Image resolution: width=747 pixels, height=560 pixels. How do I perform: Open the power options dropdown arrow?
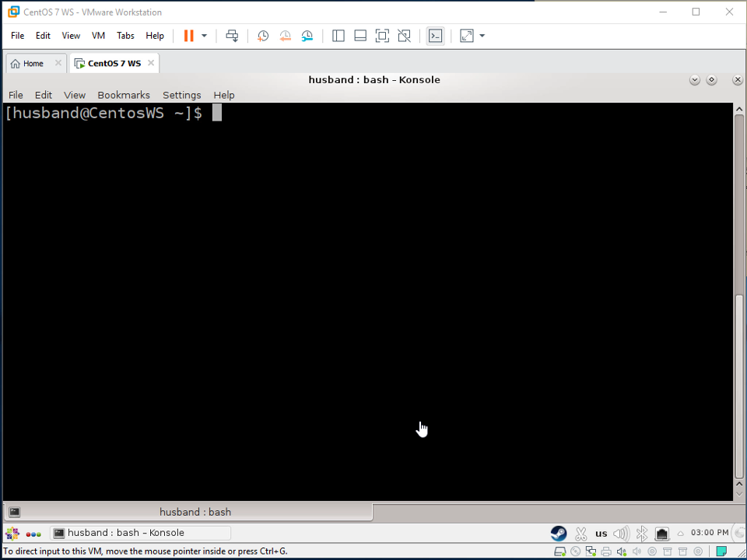(205, 36)
